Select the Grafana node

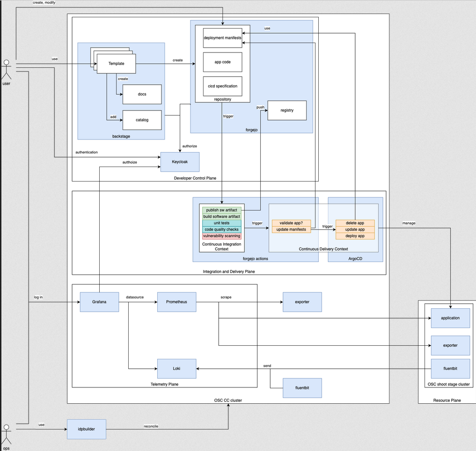tap(99, 302)
